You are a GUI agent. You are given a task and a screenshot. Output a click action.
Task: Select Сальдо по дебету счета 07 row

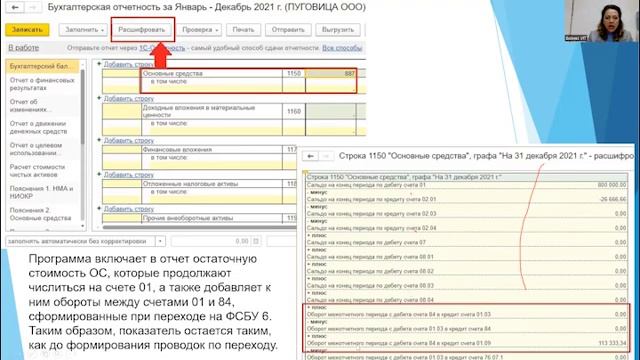467,242
